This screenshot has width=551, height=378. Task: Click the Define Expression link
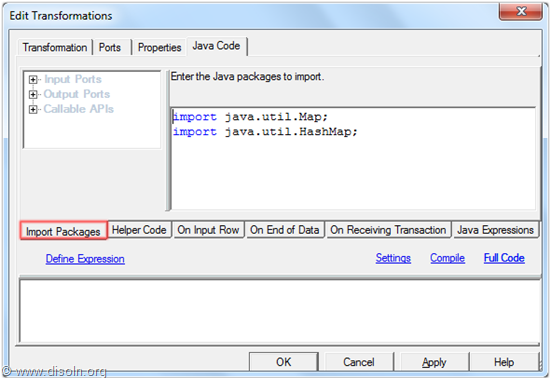[x=85, y=259]
